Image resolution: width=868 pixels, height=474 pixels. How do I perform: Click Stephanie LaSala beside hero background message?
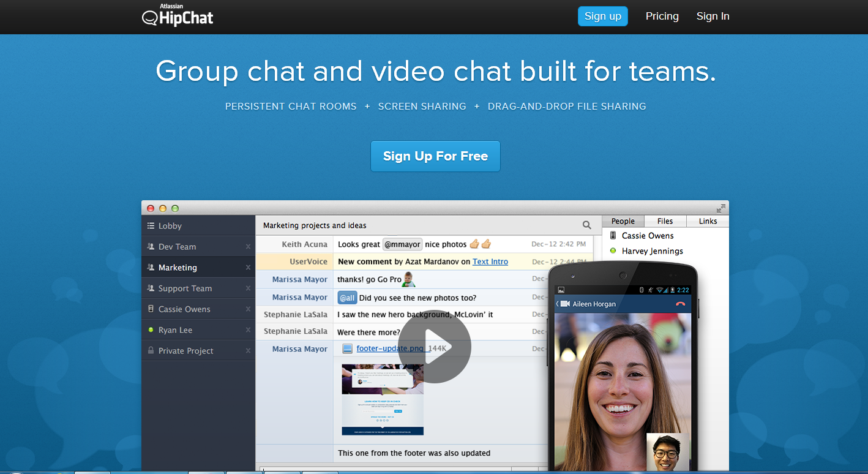tap(296, 315)
